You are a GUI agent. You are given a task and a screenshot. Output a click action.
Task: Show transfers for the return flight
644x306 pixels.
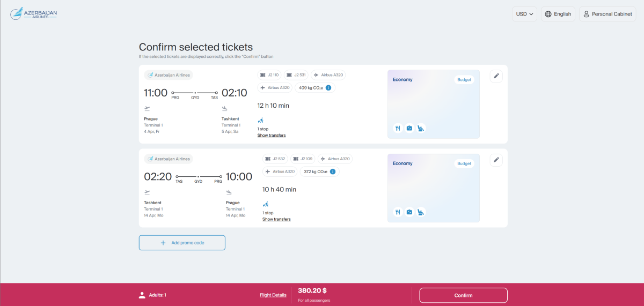[276, 219]
